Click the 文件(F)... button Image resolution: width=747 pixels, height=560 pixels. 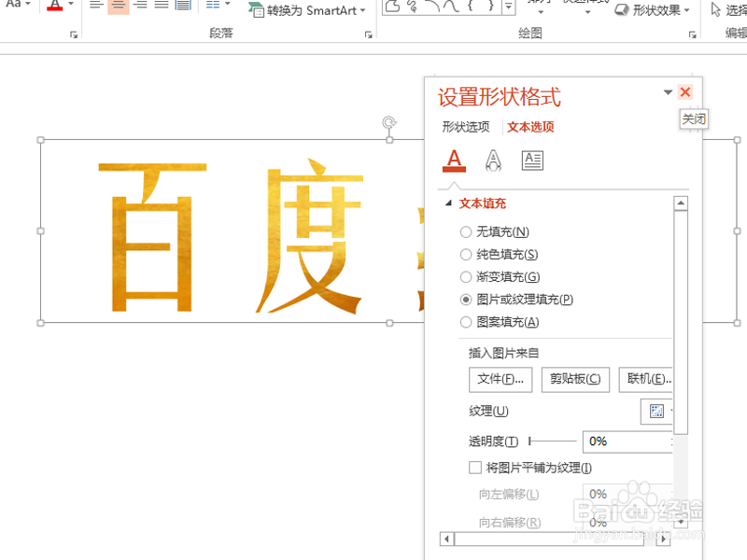pyautogui.click(x=500, y=380)
